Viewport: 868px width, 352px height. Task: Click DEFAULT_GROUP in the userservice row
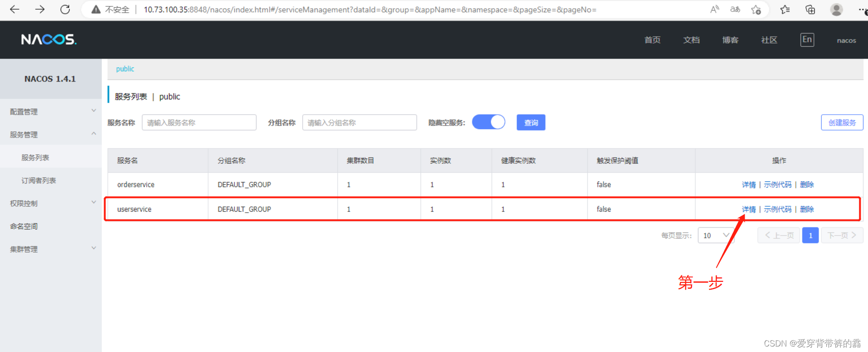click(x=244, y=209)
